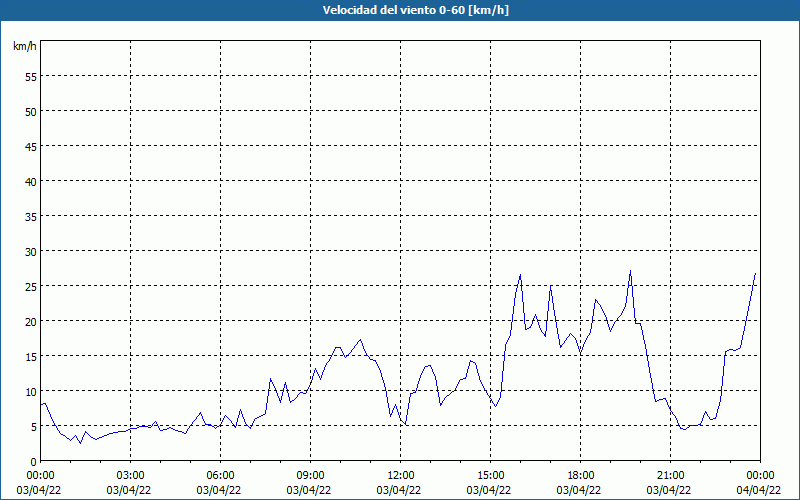Click the wind speed peak near 16:00
The height and width of the screenshot is (500, 800).
point(520,275)
